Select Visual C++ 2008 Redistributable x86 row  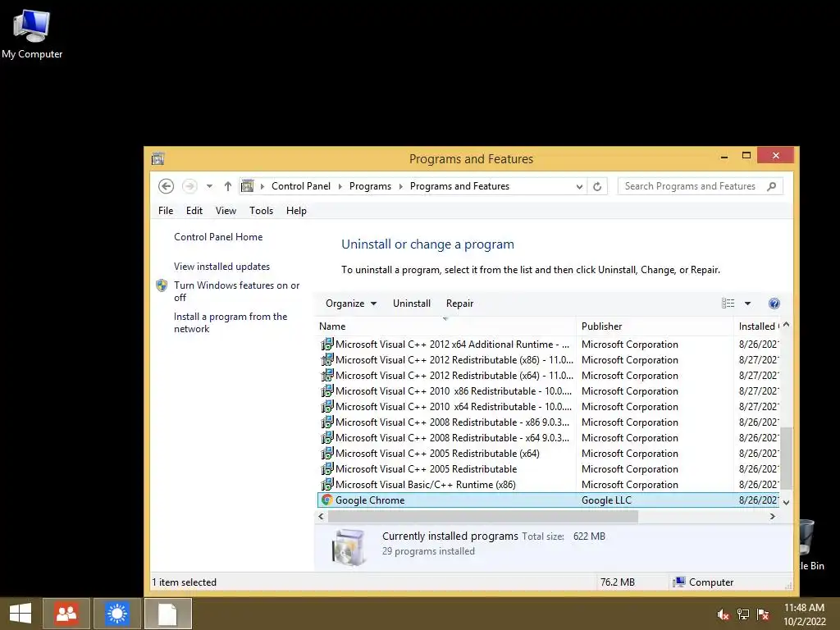coord(549,422)
